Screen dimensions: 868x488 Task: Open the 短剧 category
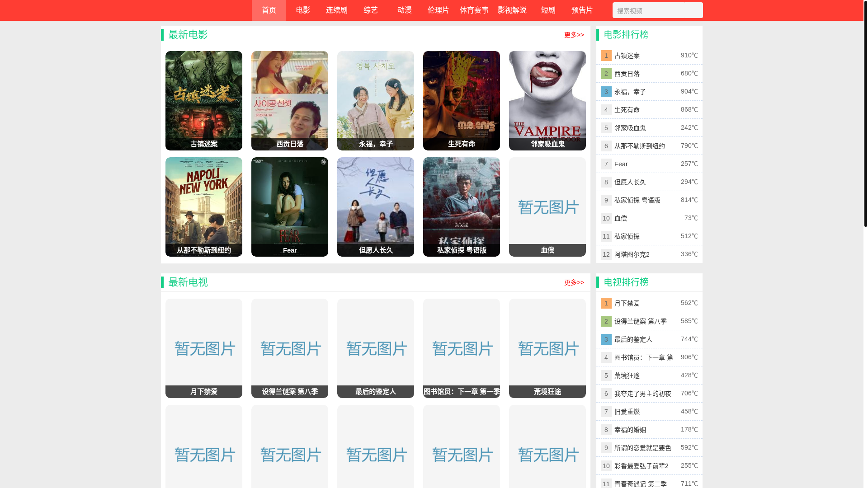pos(548,10)
